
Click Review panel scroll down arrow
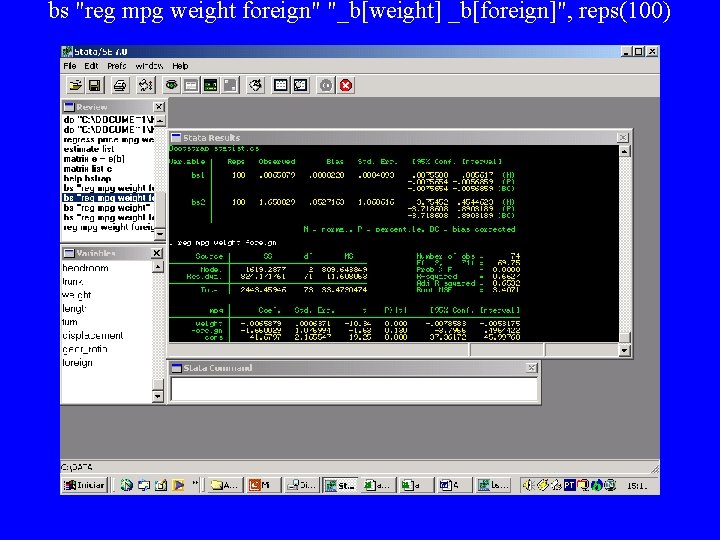[160, 234]
